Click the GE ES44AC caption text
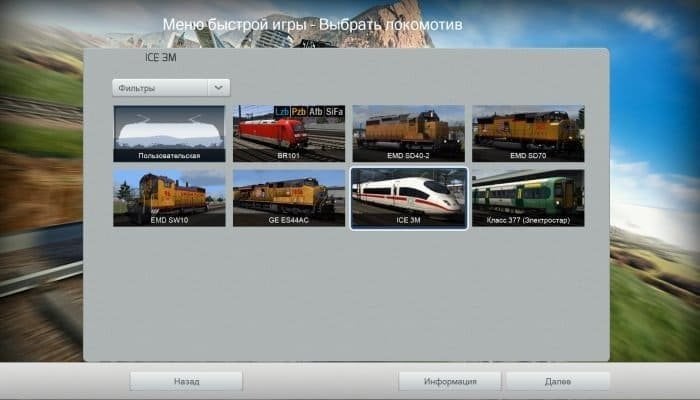Screen dimensions: 700x400 (289, 220)
